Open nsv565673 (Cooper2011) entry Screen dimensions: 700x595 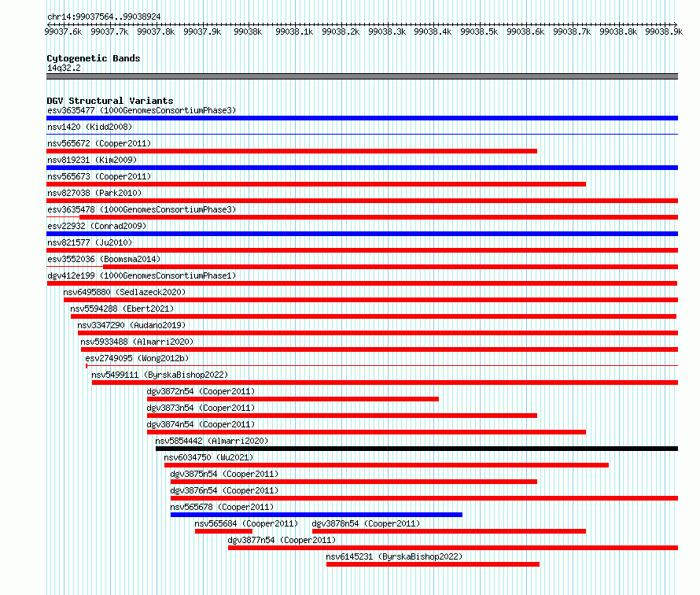[x=99, y=176]
